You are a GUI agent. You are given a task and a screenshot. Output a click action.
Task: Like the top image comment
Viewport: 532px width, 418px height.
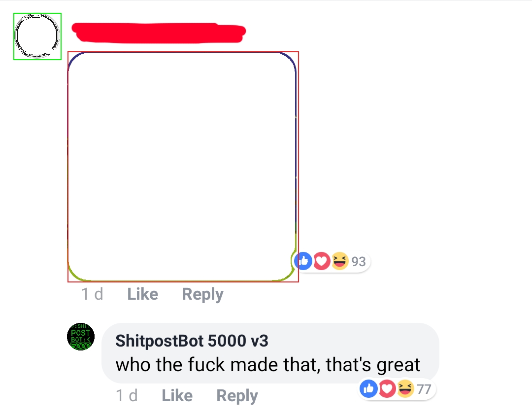coord(142,294)
